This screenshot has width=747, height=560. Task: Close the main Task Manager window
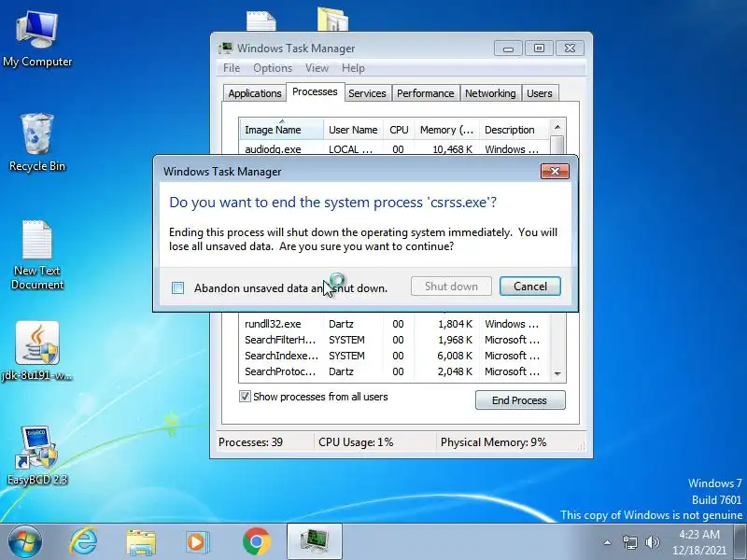[570, 49]
